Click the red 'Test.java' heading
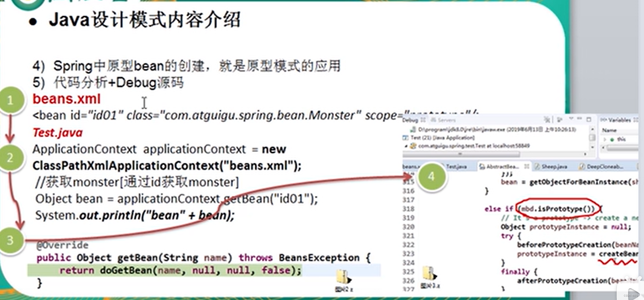 click(58, 133)
